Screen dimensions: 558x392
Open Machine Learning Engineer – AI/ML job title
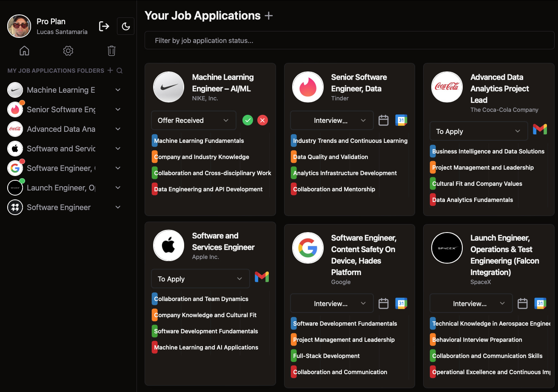tap(223, 83)
